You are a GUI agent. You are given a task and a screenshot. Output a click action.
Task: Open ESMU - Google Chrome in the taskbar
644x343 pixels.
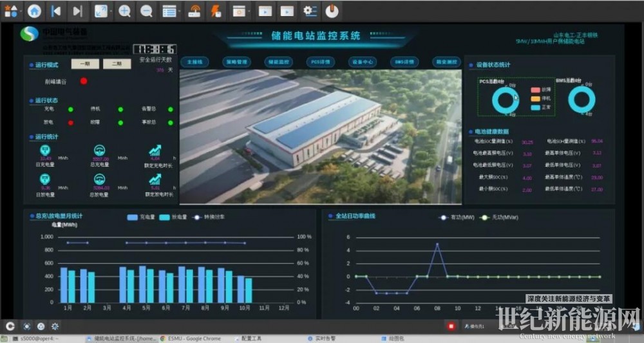click(x=191, y=338)
